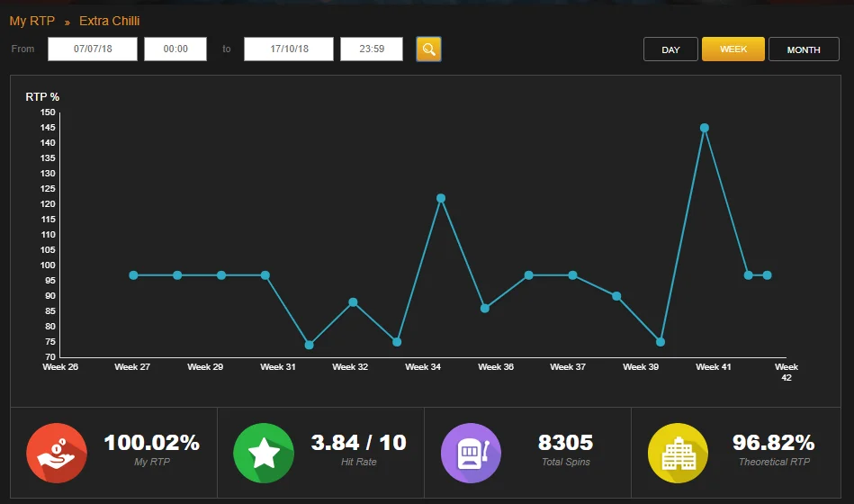The width and height of the screenshot is (854, 504).
Task: Click the yellow building Theoretical RTP icon
Action: click(679, 453)
